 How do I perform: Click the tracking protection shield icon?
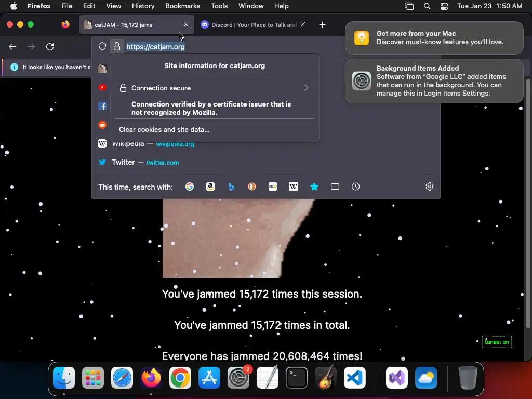pyautogui.click(x=102, y=46)
